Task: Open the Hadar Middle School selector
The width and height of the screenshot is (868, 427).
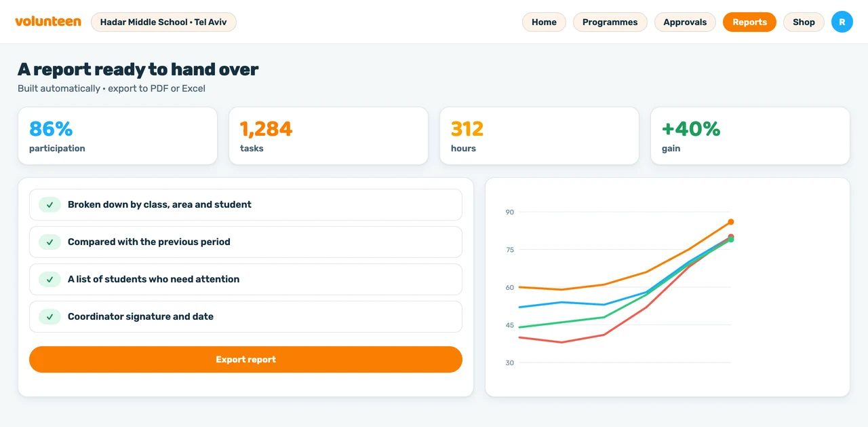Action: [x=163, y=22]
